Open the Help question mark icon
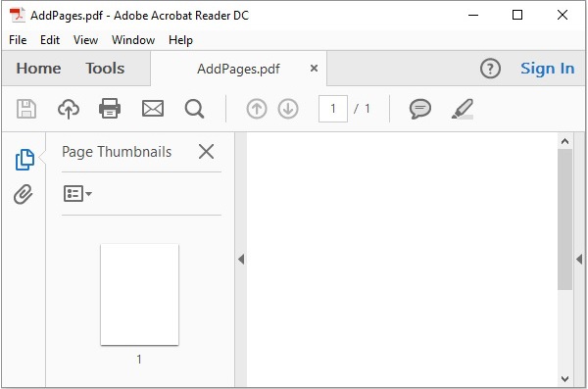Image resolution: width=588 pixels, height=389 pixels. tap(490, 69)
